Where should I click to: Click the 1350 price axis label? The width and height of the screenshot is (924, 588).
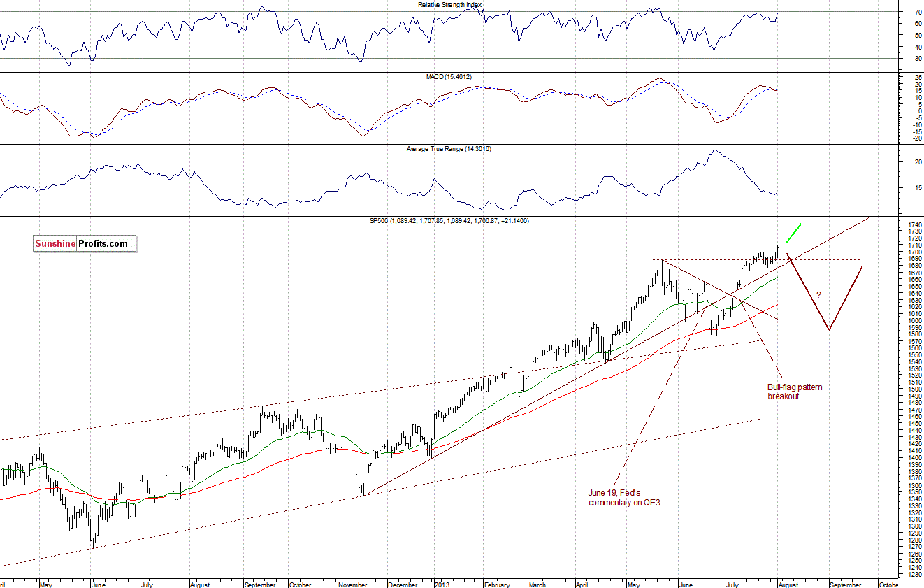click(915, 492)
